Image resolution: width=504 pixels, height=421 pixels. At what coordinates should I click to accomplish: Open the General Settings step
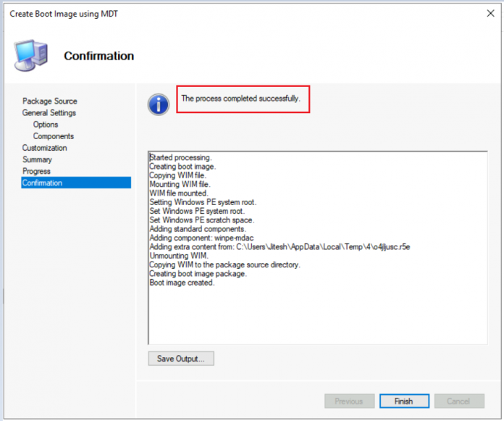pyautogui.click(x=49, y=113)
